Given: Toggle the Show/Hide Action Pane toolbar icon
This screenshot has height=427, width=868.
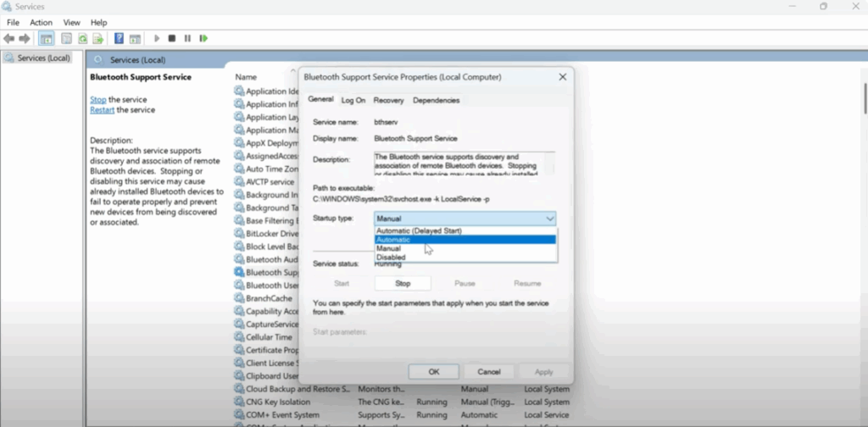Looking at the screenshot, I should (x=135, y=38).
